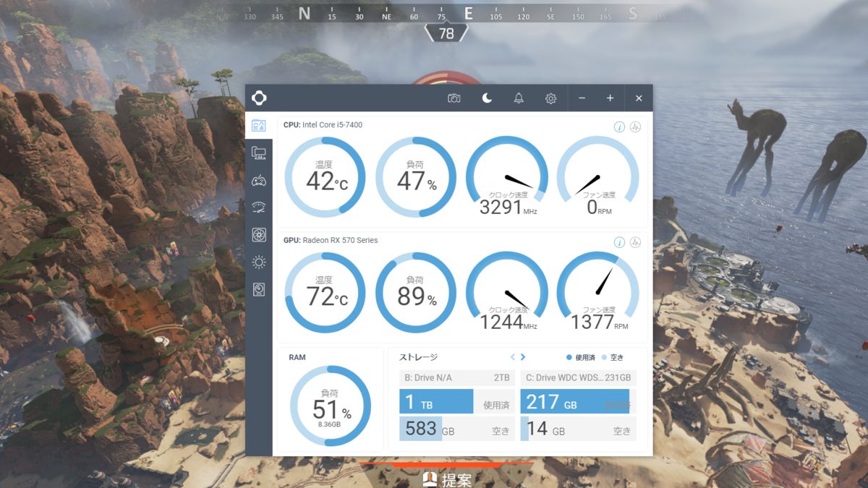Open the GPU graph icon
Viewport: 868px width, 488px height.
pos(635,242)
